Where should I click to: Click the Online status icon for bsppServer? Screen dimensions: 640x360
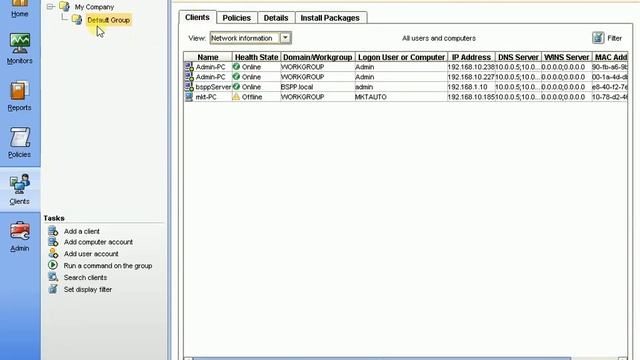tap(236, 87)
